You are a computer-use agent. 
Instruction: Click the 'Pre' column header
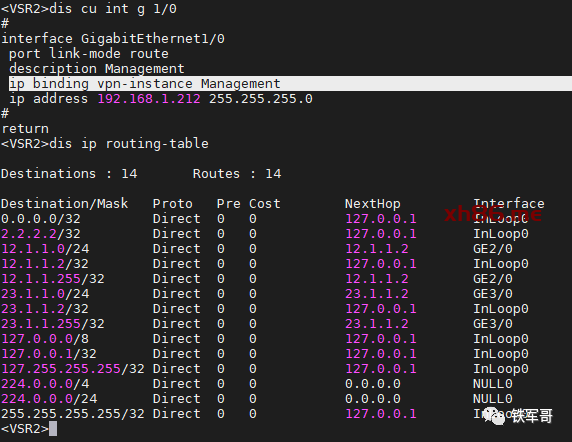[228, 203]
